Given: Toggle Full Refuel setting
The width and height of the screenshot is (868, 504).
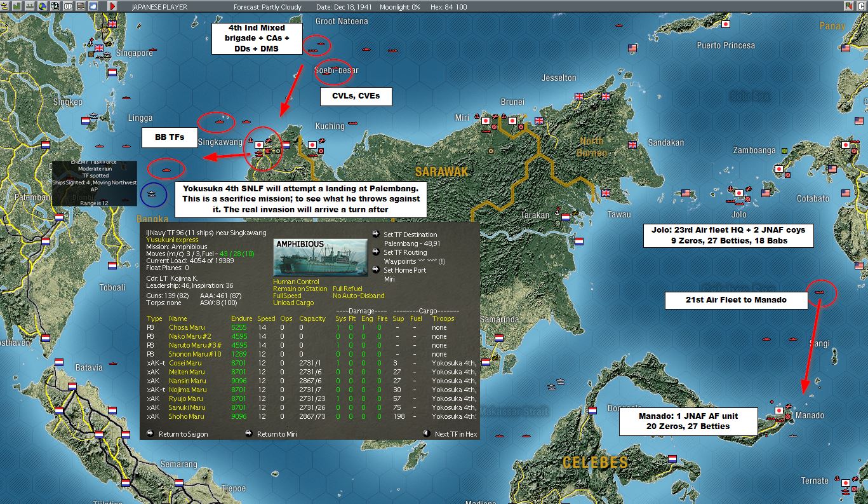Looking at the screenshot, I should click(347, 289).
